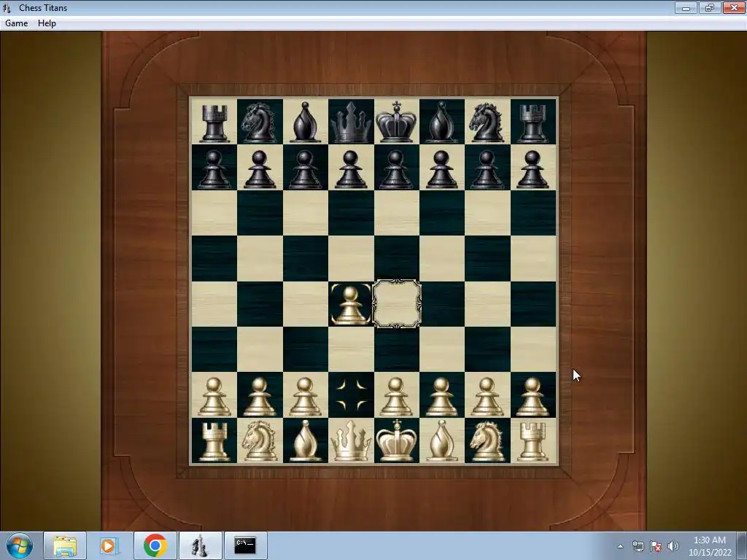Close the Chess Titans window
Image resolution: width=747 pixels, height=560 pixels.
tap(734, 7)
